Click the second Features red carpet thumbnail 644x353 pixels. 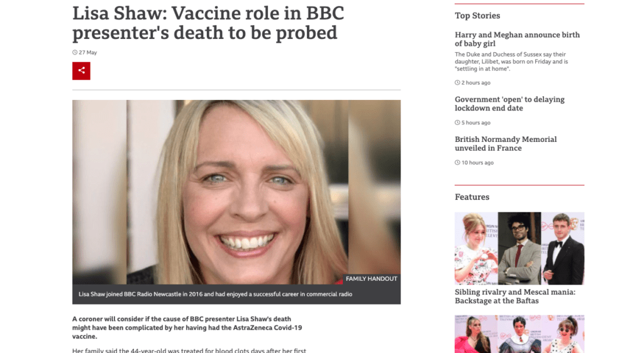pyautogui.click(x=519, y=334)
